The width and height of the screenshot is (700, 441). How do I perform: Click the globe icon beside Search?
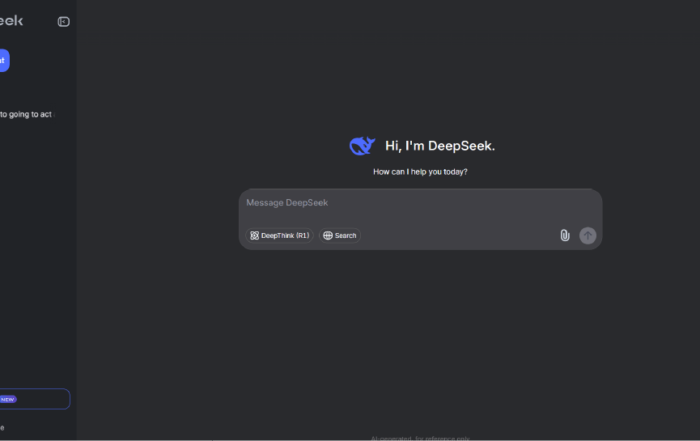(x=327, y=236)
